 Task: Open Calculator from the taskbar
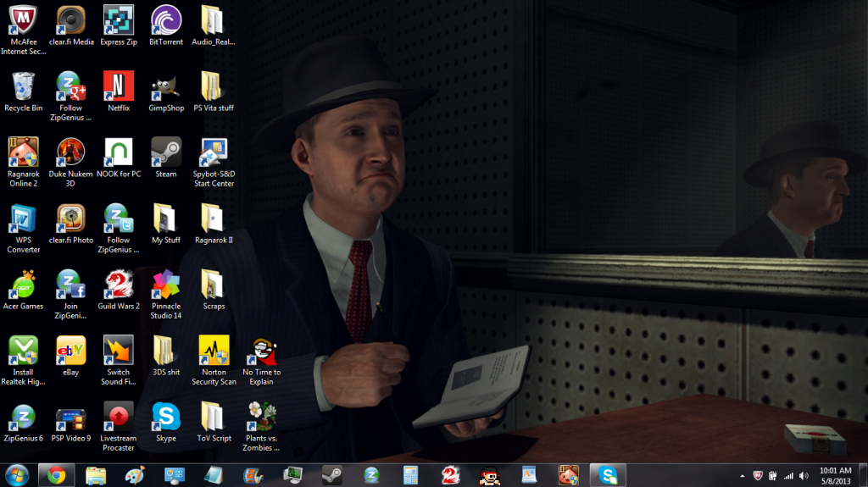click(410, 475)
